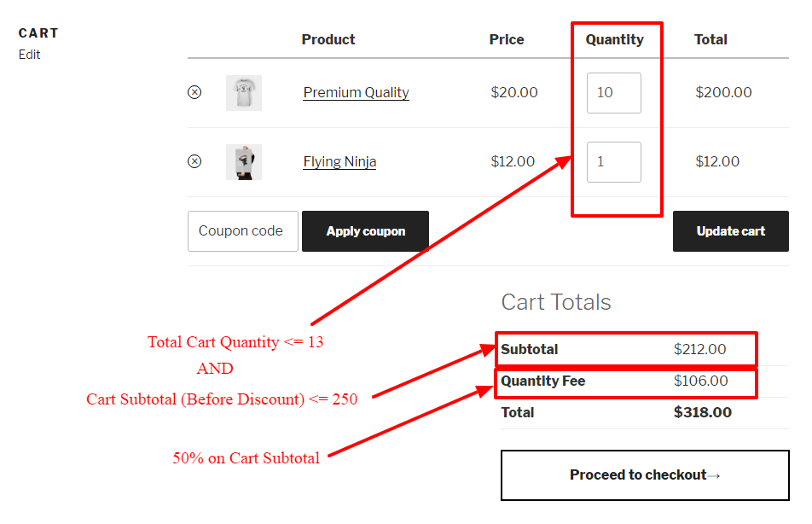
Task: Click the Cart Totals heading
Action: pos(556,302)
